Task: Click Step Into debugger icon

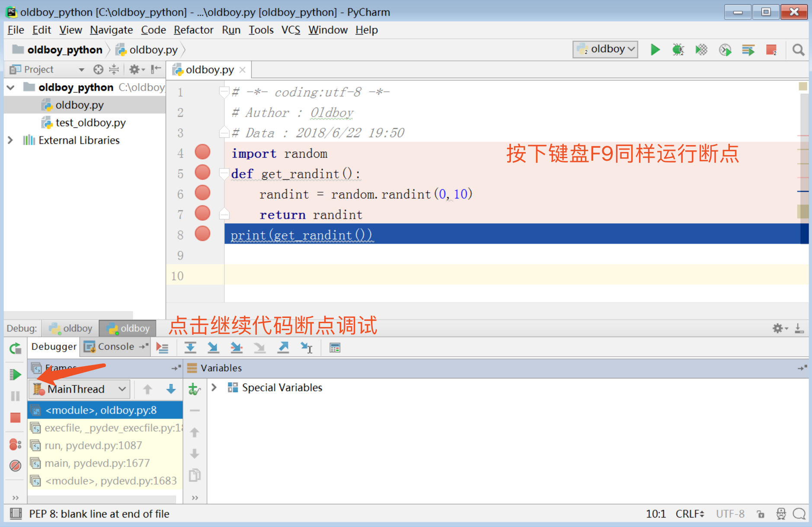Action: coord(213,348)
